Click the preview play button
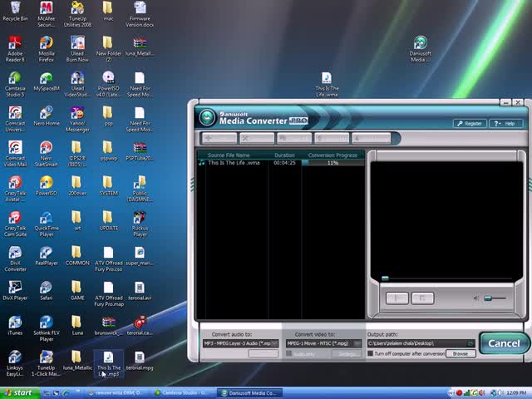The image size is (532, 399). (397, 298)
